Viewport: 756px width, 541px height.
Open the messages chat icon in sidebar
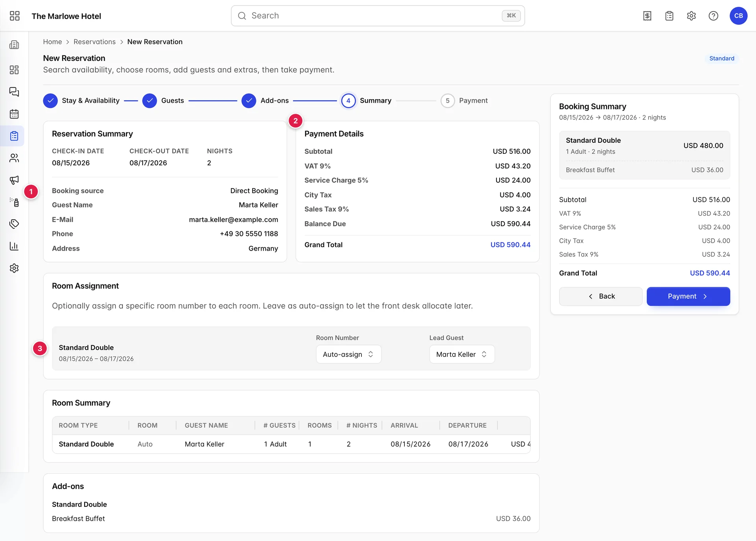point(14,92)
